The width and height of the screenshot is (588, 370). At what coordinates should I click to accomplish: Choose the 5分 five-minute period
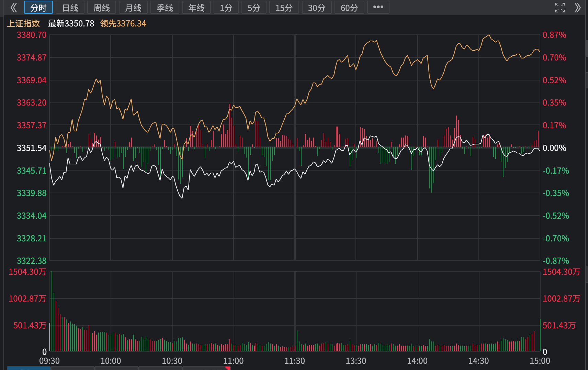pos(254,8)
